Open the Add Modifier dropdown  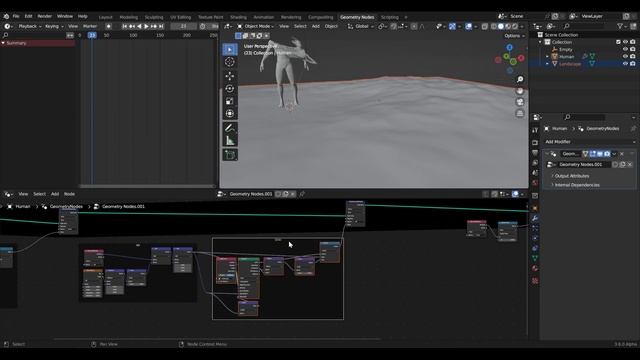tap(589, 142)
